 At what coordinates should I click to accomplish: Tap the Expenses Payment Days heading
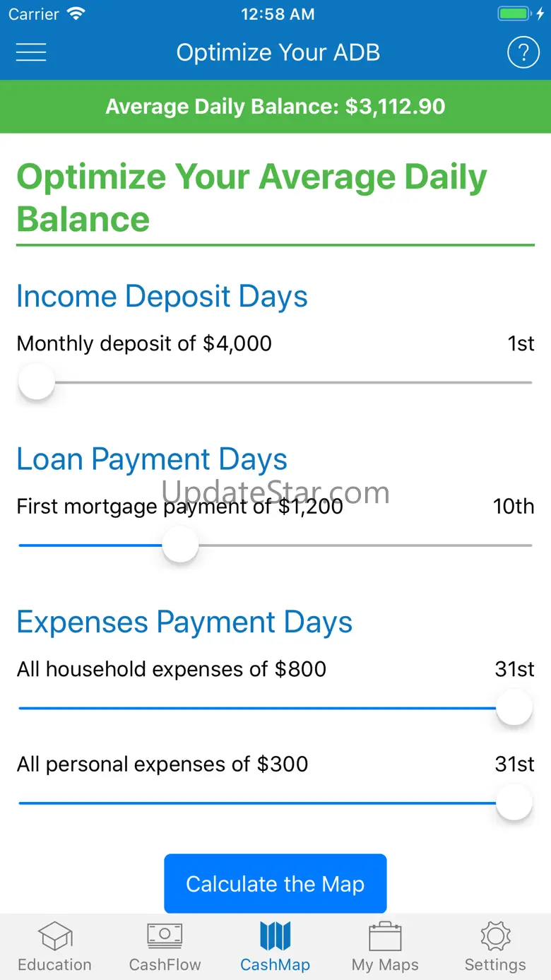[x=184, y=622]
